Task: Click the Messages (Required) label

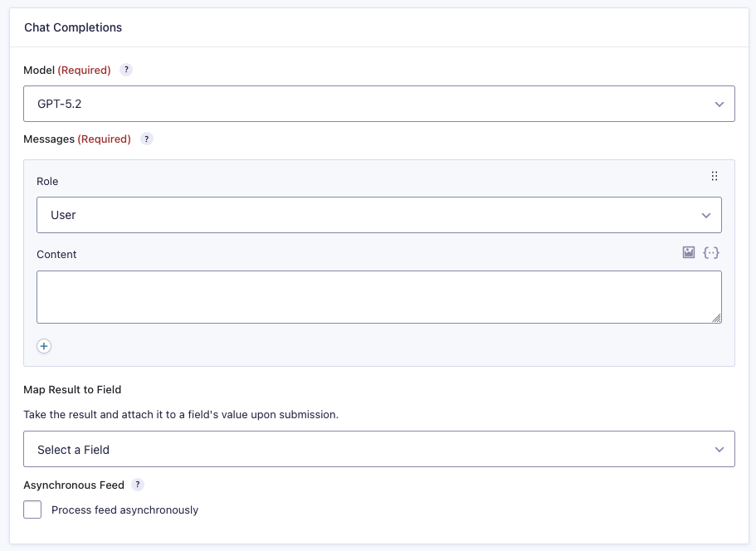Action: click(x=77, y=139)
